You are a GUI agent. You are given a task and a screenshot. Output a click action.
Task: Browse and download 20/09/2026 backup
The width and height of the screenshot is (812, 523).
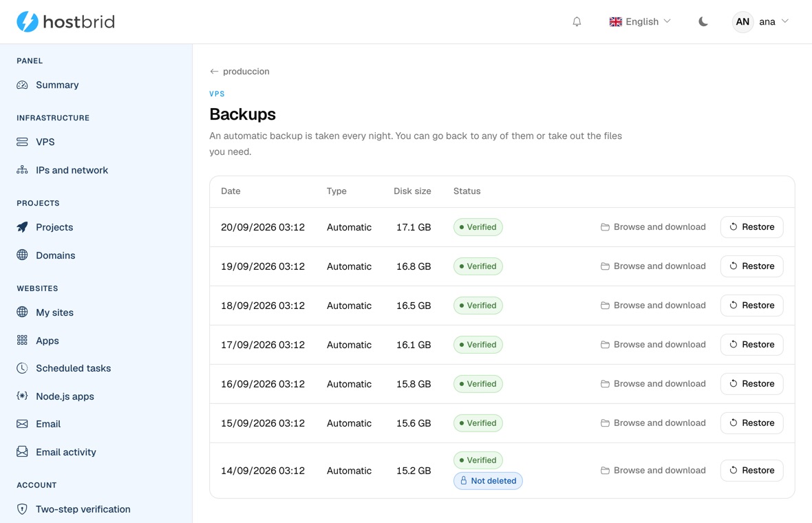[653, 227]
